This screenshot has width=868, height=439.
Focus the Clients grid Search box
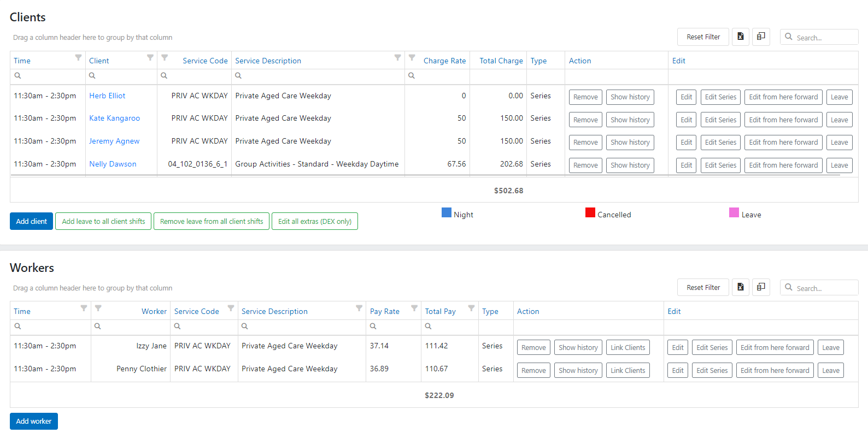point(819,37)
